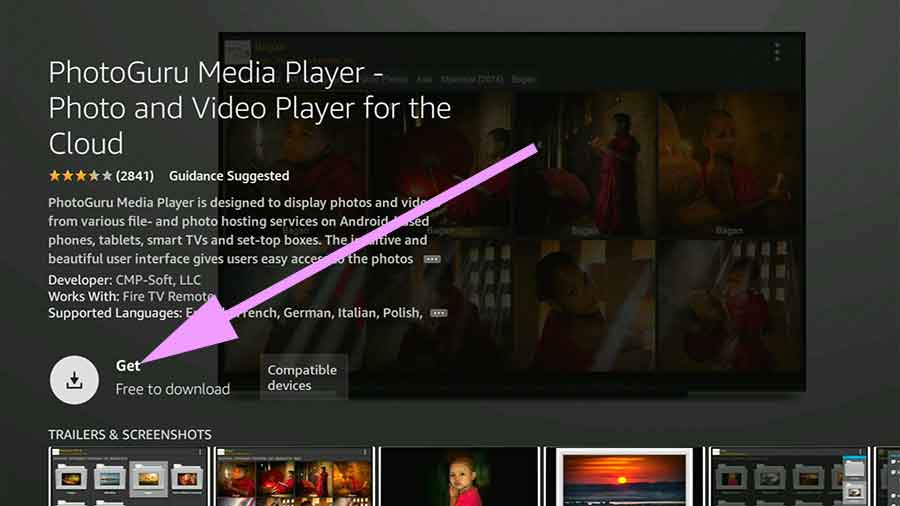Open third thumbnail of child in pink
Viewport: 900px width, 506px height.
pos(459,477)
